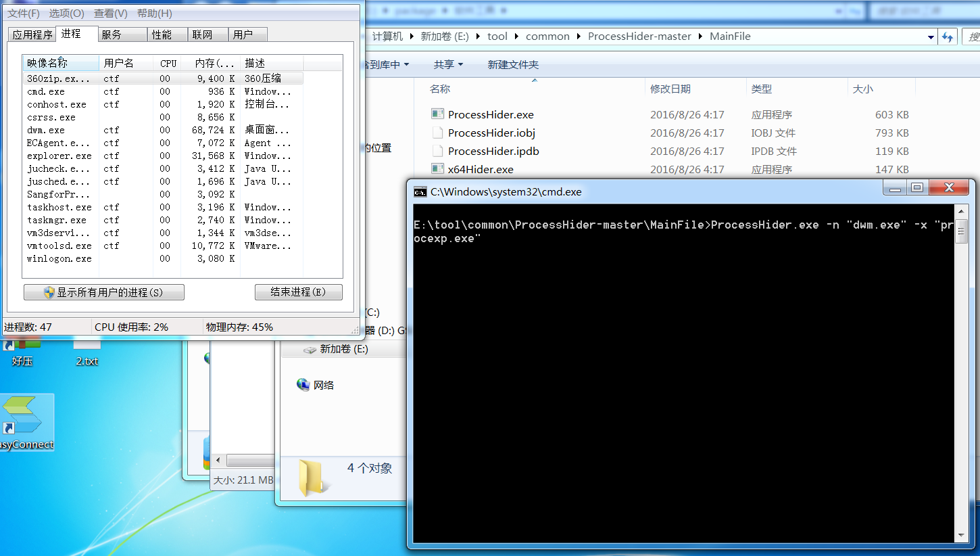The height and width of the screenshot is (556, 980).
Task: Open the EasyConnect desktop icon
Action: [x=25, y=416]
